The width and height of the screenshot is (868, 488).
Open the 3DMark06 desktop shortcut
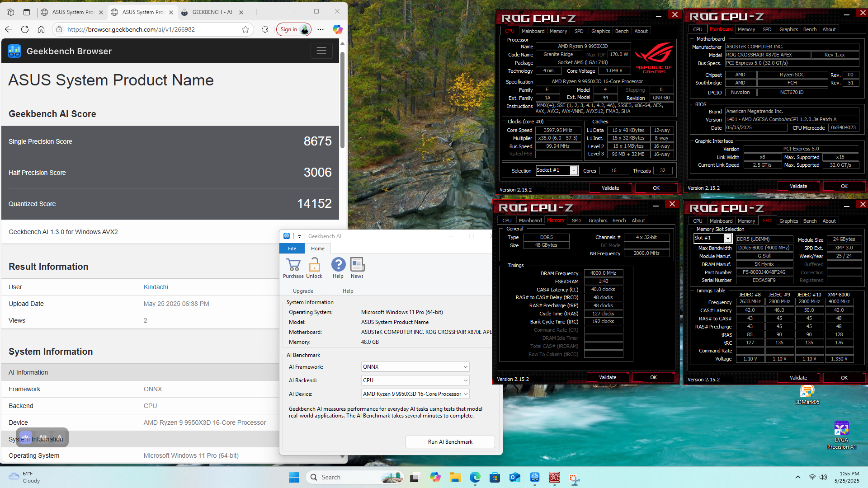807,394
